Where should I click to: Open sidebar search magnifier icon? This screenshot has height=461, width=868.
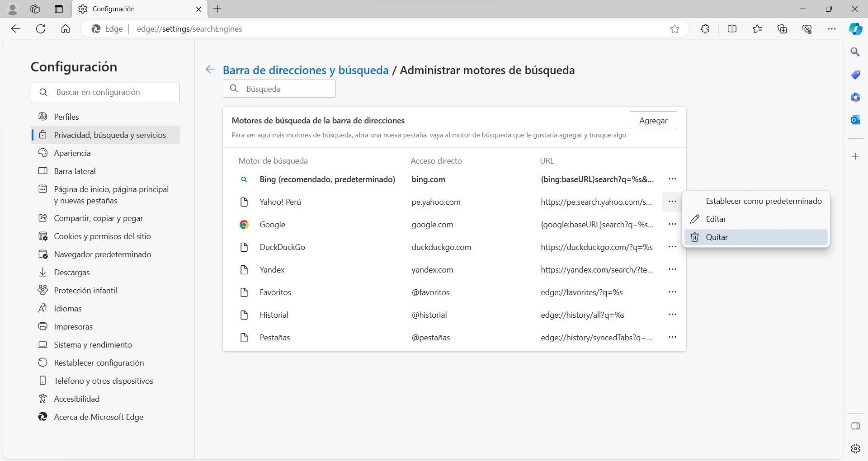[x=855, y=52]
